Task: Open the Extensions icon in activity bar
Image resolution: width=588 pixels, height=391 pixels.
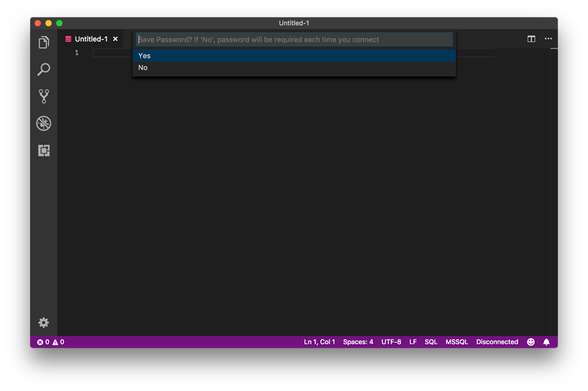Action: pyautogui.click(x=44, y=151)
